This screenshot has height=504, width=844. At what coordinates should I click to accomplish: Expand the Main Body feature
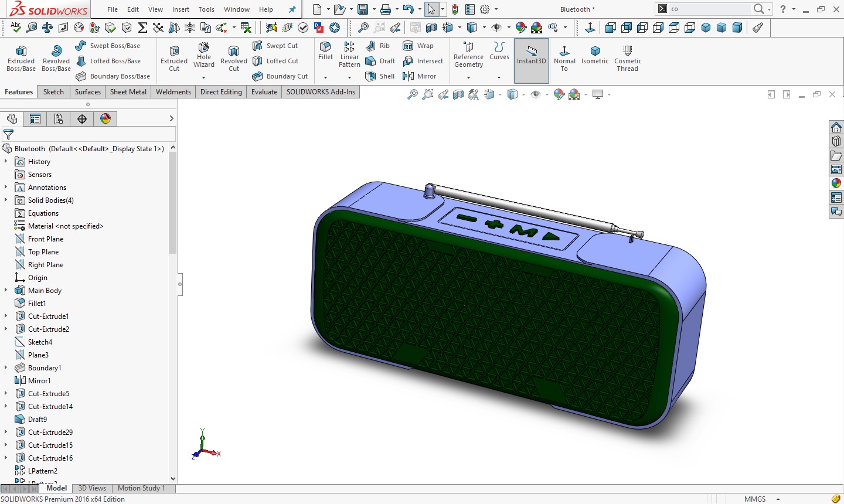(x=6, y=291)
